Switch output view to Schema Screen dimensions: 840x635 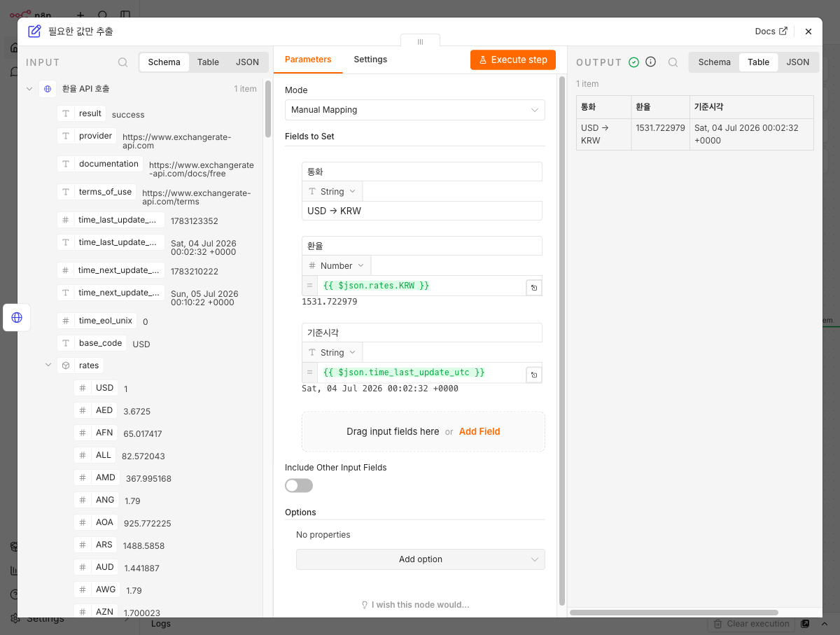click(715, 62)
